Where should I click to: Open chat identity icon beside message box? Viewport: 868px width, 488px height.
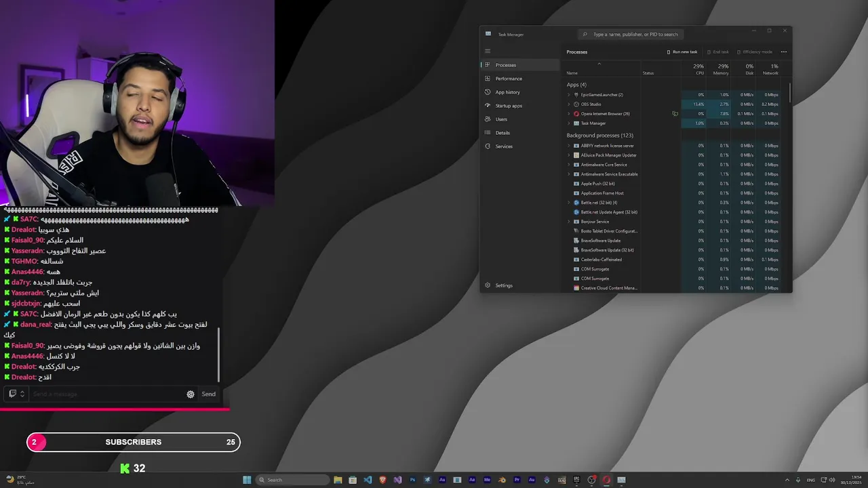pyautogui.click(x=16, y=394)
